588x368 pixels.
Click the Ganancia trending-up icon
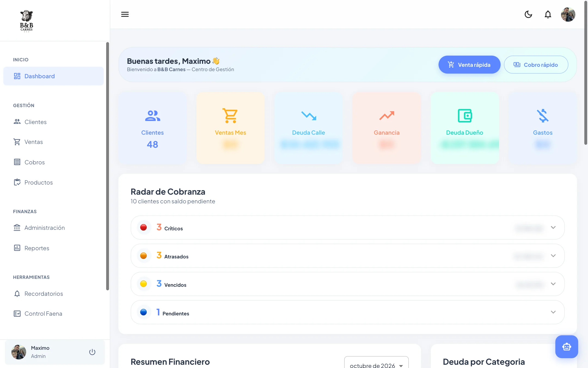[387, 116]
